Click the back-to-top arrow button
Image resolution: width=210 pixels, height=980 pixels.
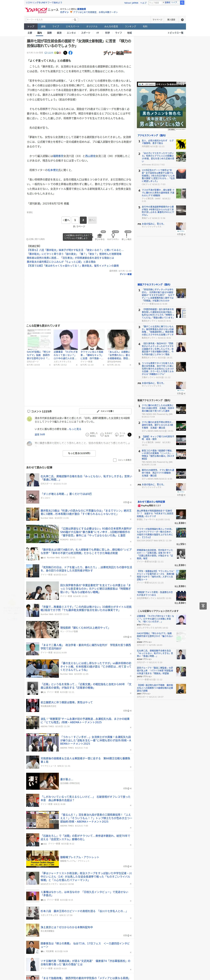pos(203,606)
